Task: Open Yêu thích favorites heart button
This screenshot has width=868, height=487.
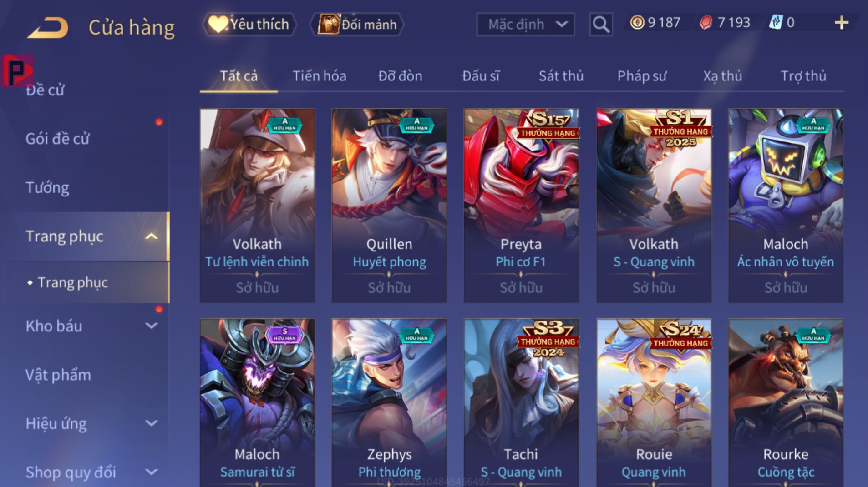Action: point(249,24)
